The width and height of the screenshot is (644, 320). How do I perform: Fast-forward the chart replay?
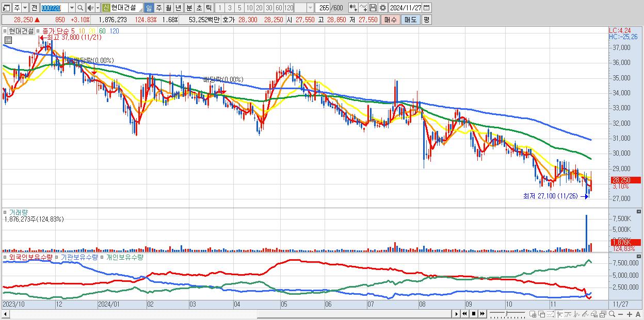(482, 313)
